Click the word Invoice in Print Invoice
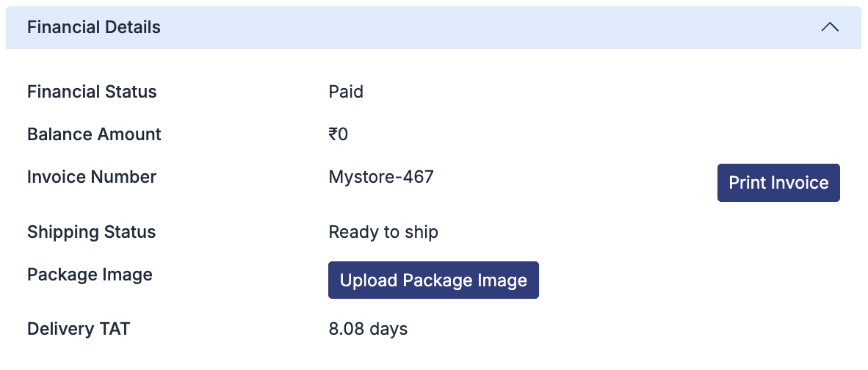This screenshot has width=868, height=370. pyautogui.click(x=800, y=183)
